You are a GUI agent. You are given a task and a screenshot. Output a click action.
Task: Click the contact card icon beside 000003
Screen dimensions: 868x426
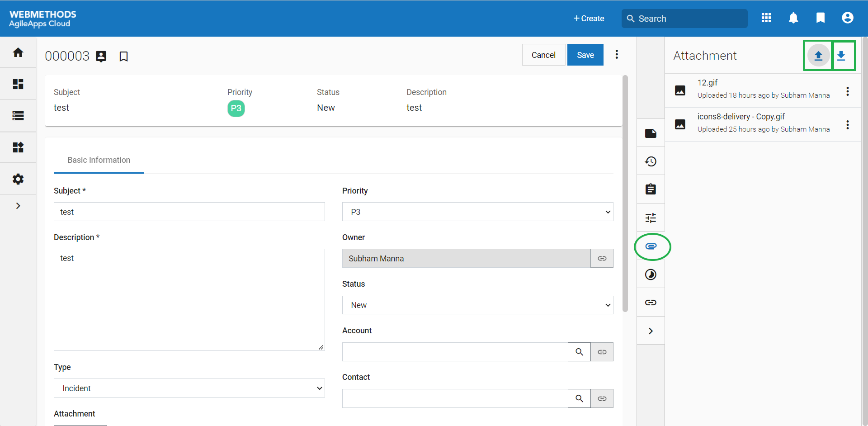tap(101, 57)
